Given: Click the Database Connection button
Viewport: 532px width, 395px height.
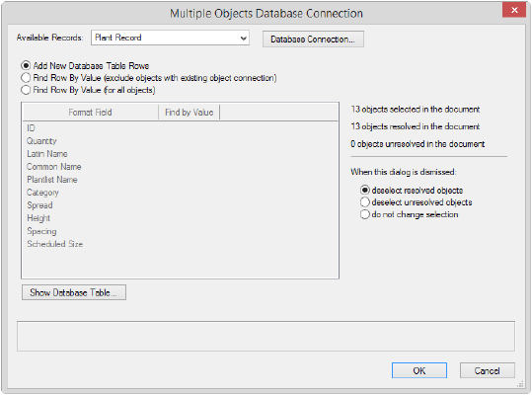Looking at the screenshot, I should tap(313, 39).
